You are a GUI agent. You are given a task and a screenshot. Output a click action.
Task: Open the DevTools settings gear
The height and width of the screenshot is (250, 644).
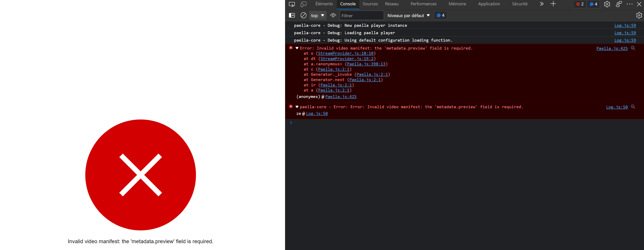(607, 4)
